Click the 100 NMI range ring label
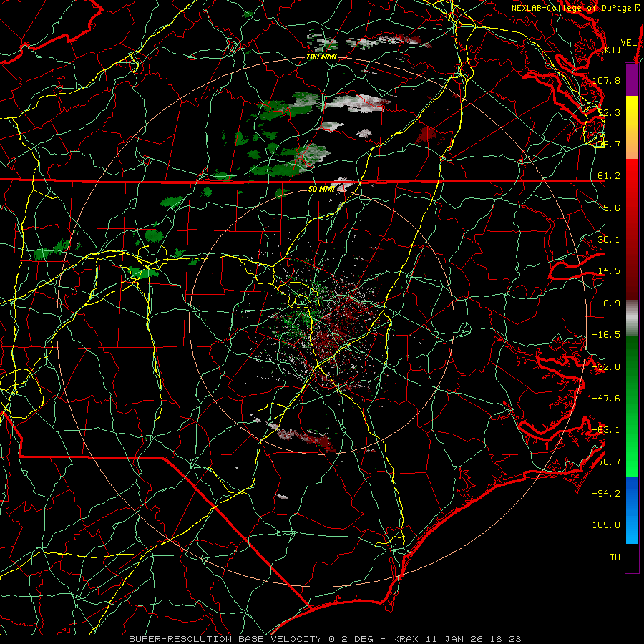 [x=321, y=57]
